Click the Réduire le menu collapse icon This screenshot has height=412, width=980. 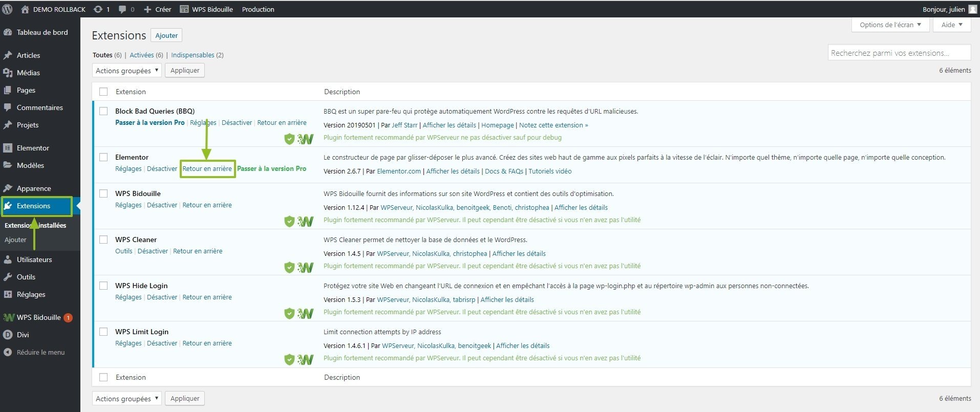tap(8, 352)
